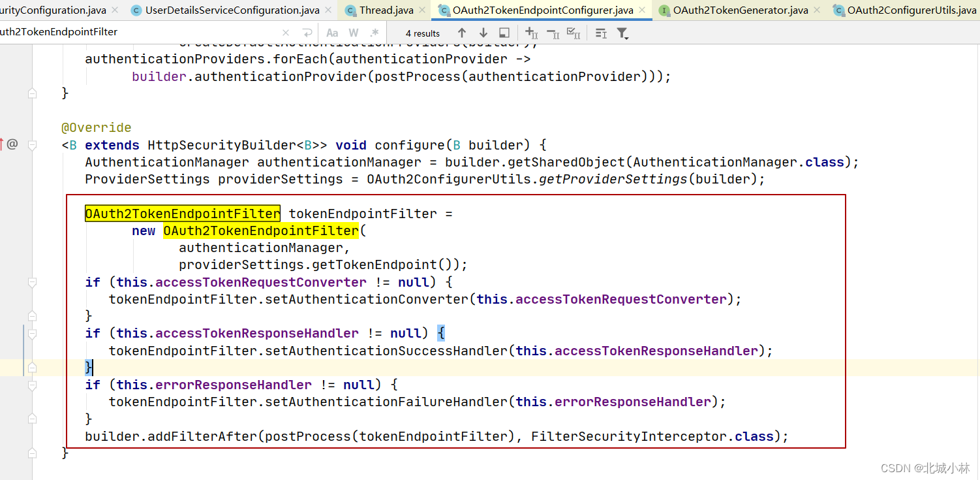Insert a new line in search field
Viewport: 980px width, 480px height.
tap(307, 33)
